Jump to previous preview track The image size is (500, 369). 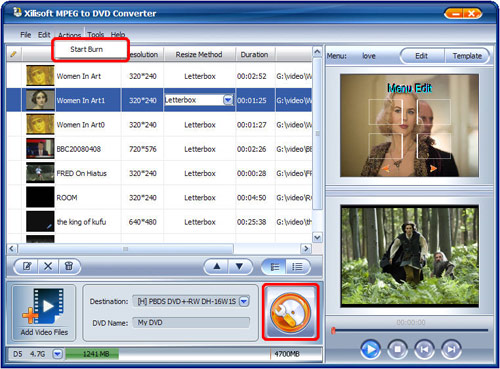pos(424,349)
